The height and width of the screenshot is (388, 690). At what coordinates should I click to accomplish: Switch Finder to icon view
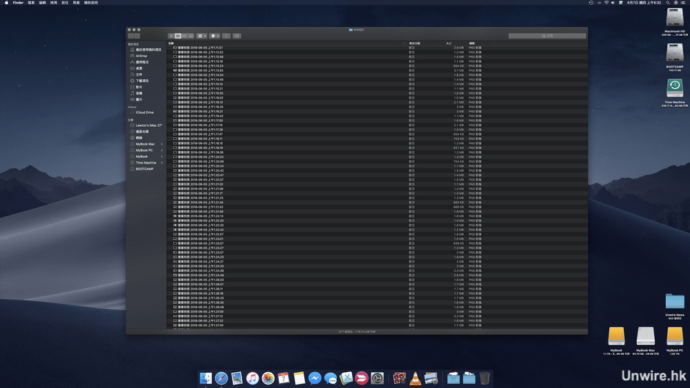pyautogui.click(x=171, y=36)
